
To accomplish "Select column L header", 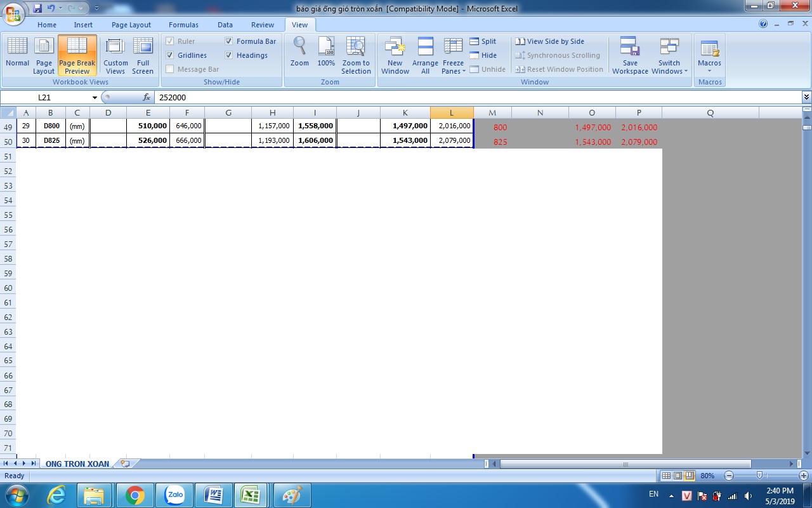I will click(452, 113).
